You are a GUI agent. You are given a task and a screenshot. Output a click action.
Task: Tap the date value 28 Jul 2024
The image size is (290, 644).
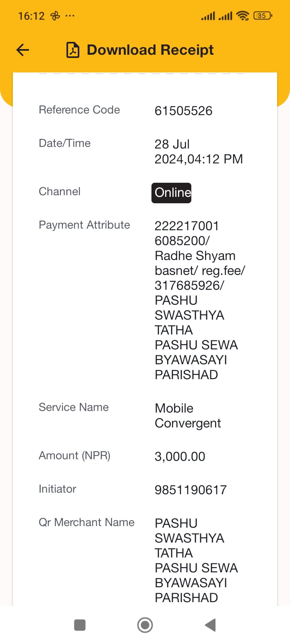click(x=199, y=151)
